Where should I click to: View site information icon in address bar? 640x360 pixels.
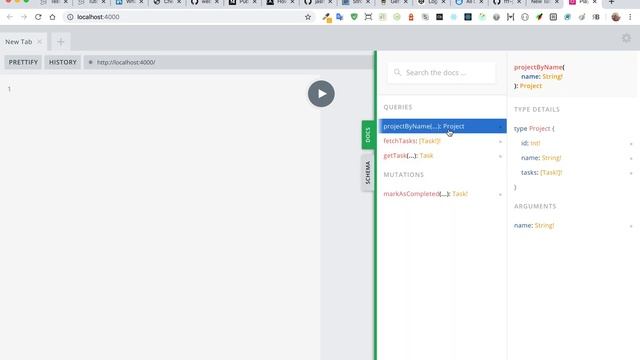70,17
